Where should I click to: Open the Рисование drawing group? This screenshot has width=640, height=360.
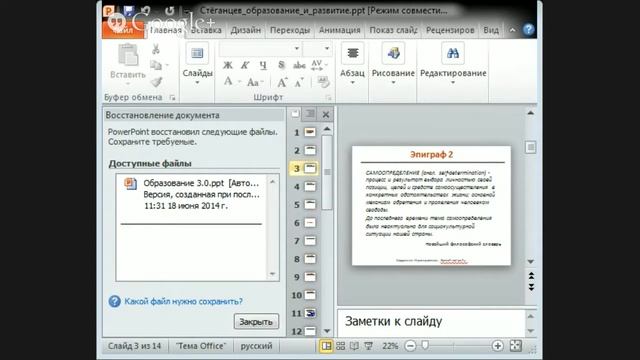point(393,64)
